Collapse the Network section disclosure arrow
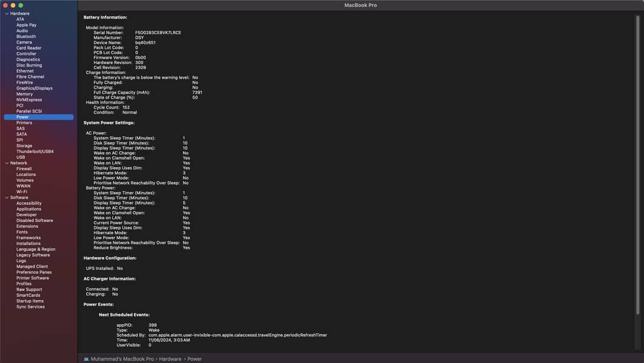The height and width of the screenshot is (363, 644). (7, 163)
